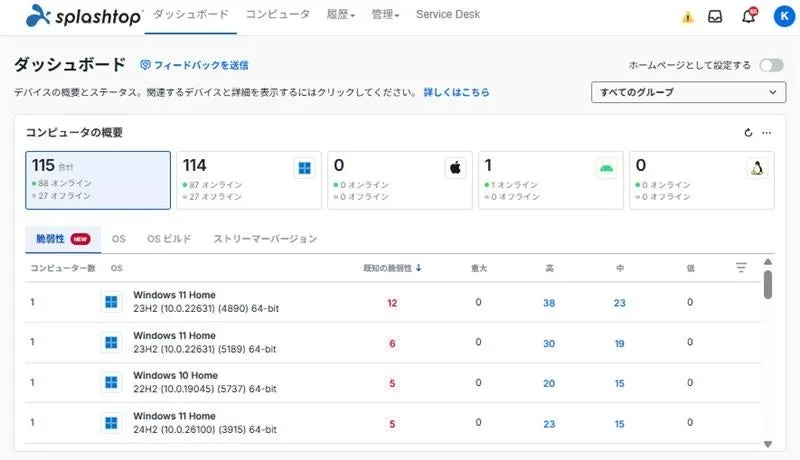Open the notifications bell icon
Screen dimensions: 800x460
[x=747, y=17]
